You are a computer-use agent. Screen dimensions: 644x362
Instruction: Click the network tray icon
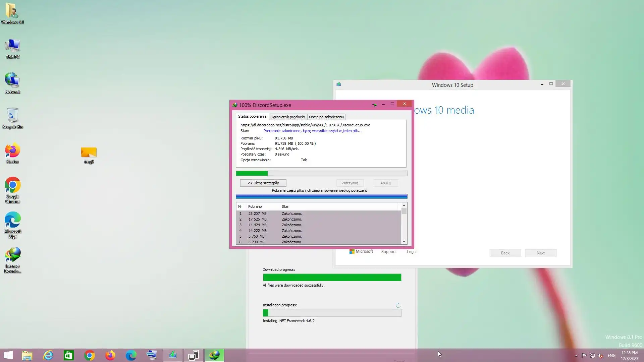coord(592,356)
